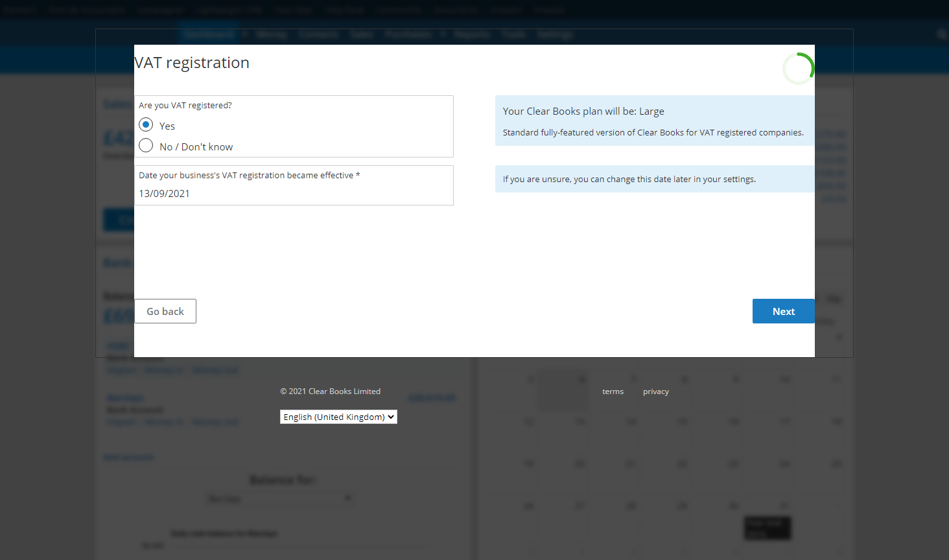
Task: Open the Purchases menu in navigation bar
Action: click(x=408, y=34)
